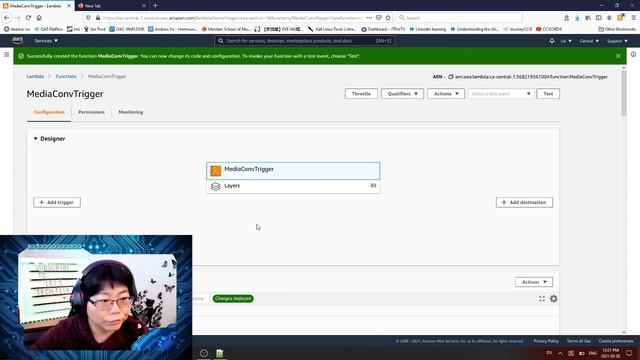640x360 pixels.
Task: Open the Cookie preferences footer link
Action: pos(616,341)
